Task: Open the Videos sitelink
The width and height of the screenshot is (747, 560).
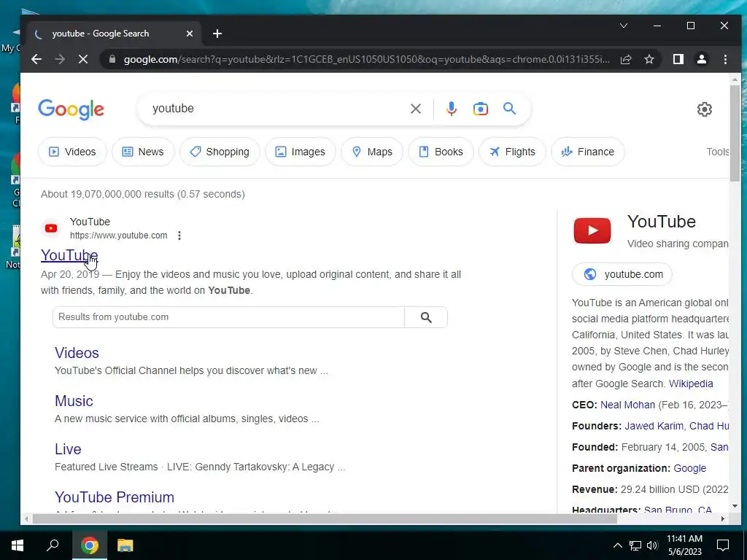Action: 77,353
